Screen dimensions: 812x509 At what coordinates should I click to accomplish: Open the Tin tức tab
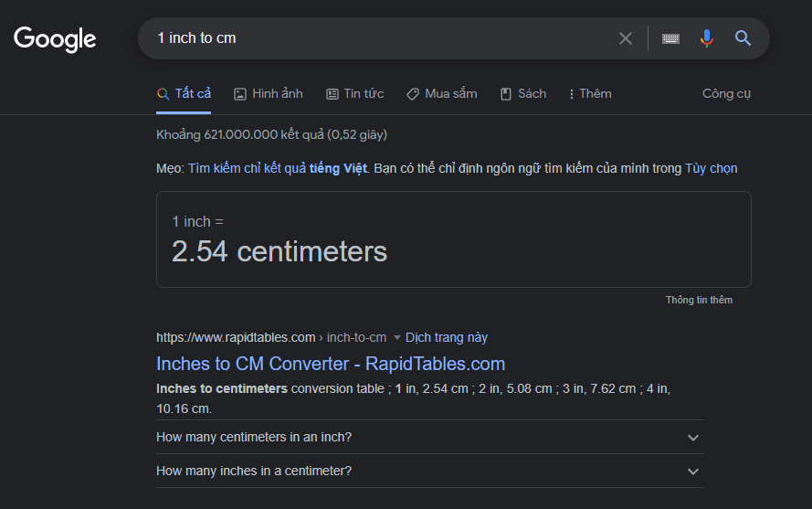click(x=354, y=94)
